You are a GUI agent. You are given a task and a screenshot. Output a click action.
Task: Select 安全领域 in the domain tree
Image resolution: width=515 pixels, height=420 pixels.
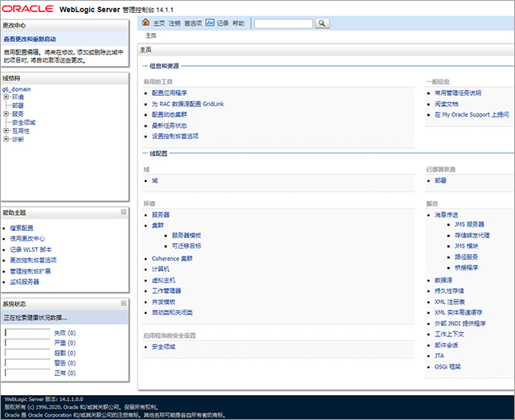pos(23,122)
